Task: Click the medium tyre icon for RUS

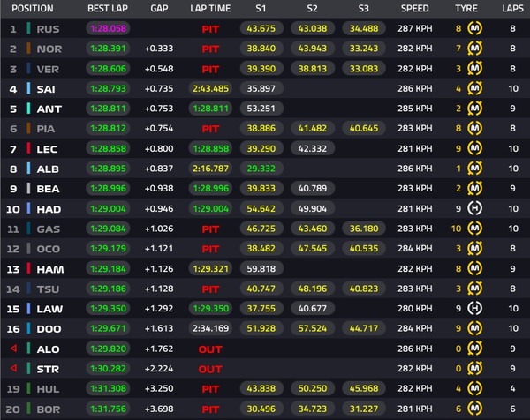Action: [x=474, y=28]
